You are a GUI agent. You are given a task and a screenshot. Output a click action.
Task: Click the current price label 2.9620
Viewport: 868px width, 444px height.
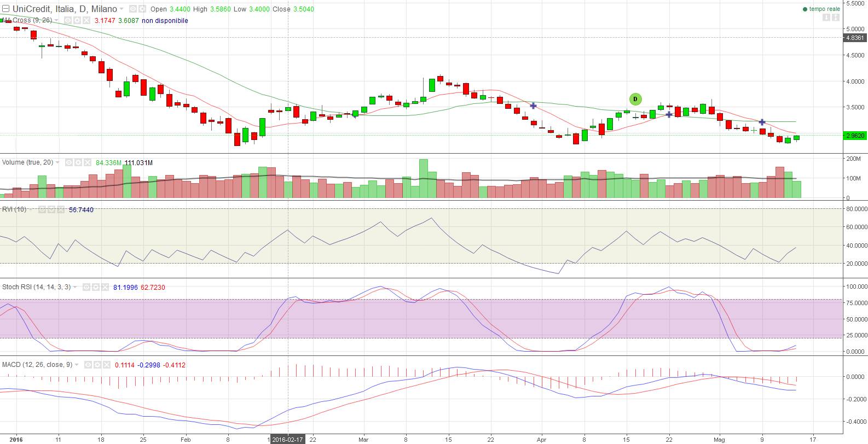[855, 136]
